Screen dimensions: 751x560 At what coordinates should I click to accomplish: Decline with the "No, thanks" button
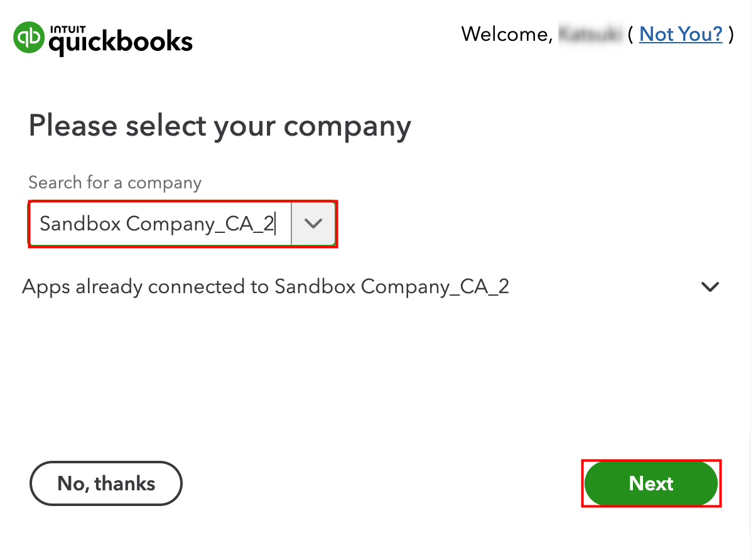pyautogui.click(x=106, y=483)
